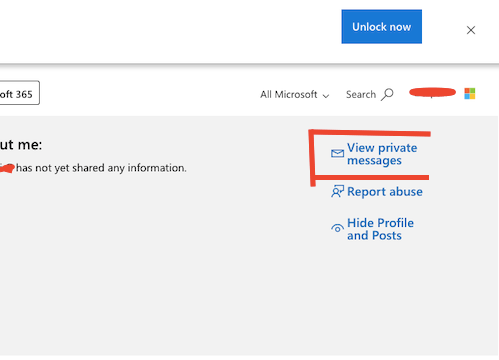Open the All Microsoft dropdown menu
This screenshot has width=499, height=360.
tap(295, 95)
